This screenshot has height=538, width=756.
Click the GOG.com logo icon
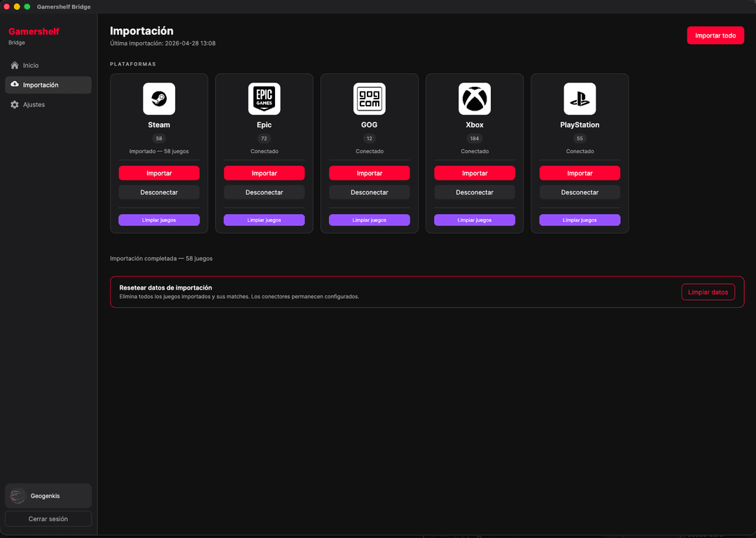tap(370, 99)
